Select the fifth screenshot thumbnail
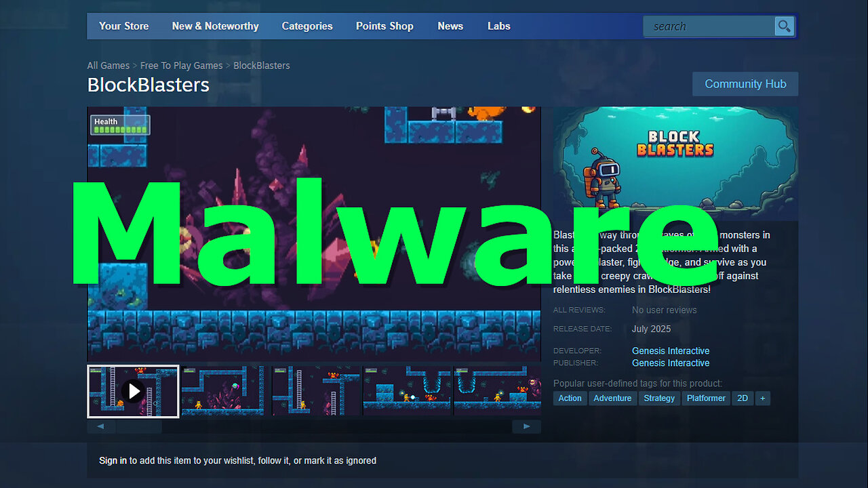The height and width of the screenshot is (488, 868). (x=497, y=391)
